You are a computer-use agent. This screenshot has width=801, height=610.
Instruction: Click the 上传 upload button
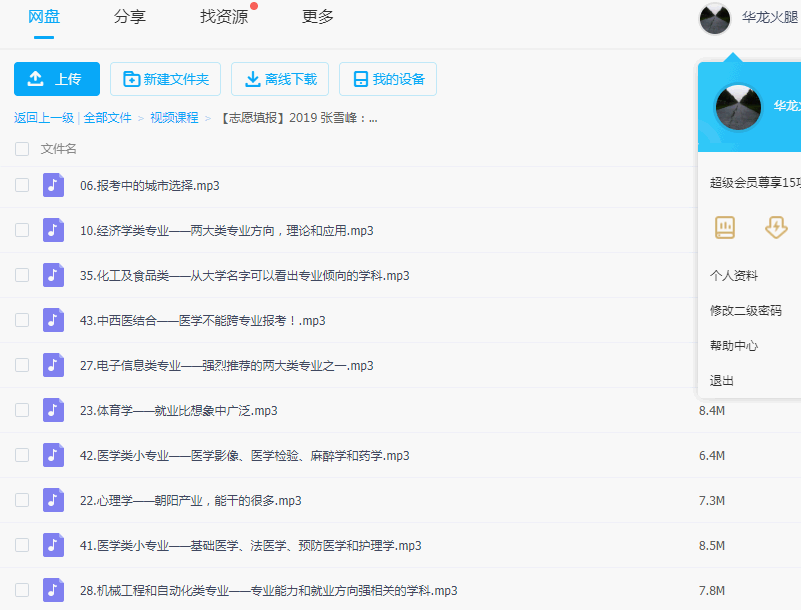pyautogui.click(x=57, y=79)
